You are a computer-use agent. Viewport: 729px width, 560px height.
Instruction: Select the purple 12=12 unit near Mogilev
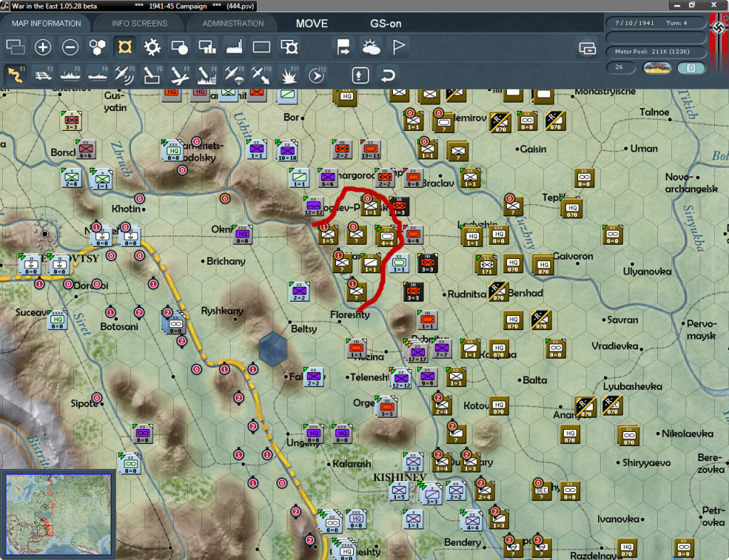pyautogui.click(x=313, y=206)
